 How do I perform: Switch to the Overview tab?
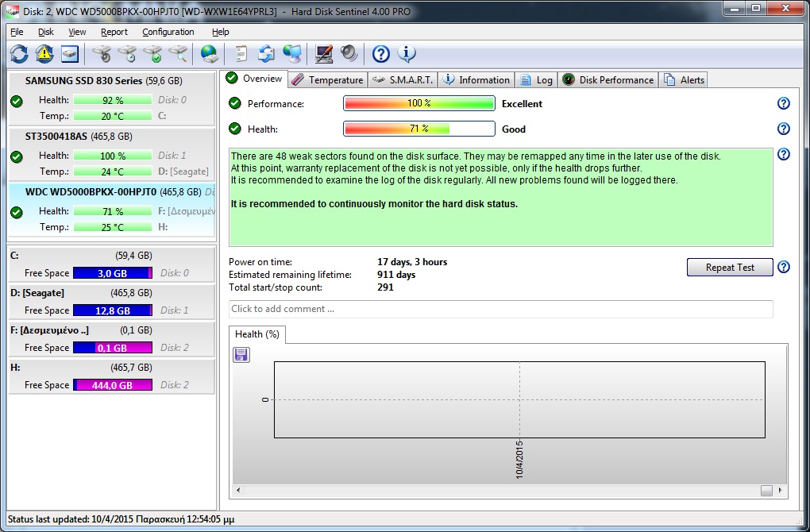(x=255, y=79)
